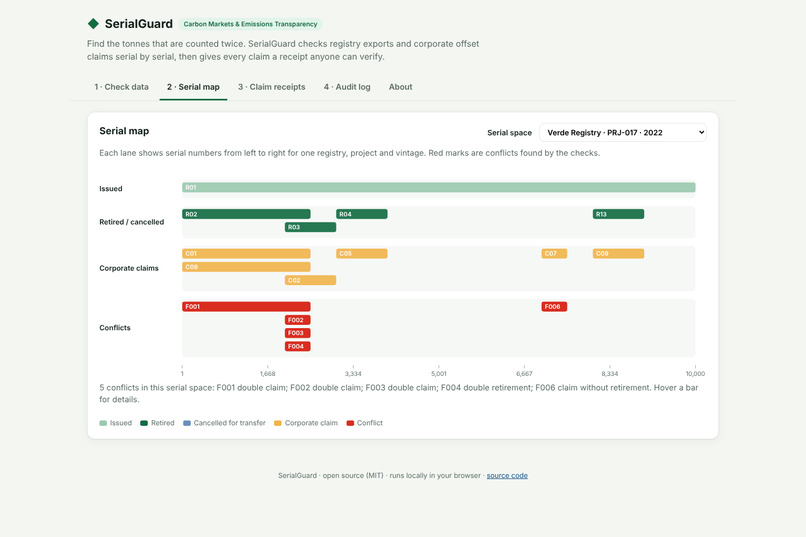Click the Retired legend swatch
This screenshot has height=537, width=806.
[x=144, y=423]
